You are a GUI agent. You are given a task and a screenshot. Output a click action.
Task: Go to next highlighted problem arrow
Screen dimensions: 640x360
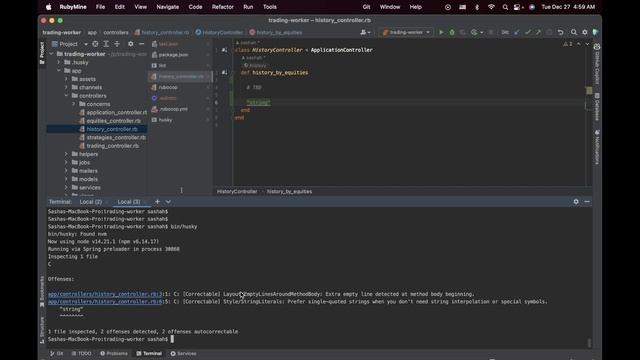coord(588,44)
